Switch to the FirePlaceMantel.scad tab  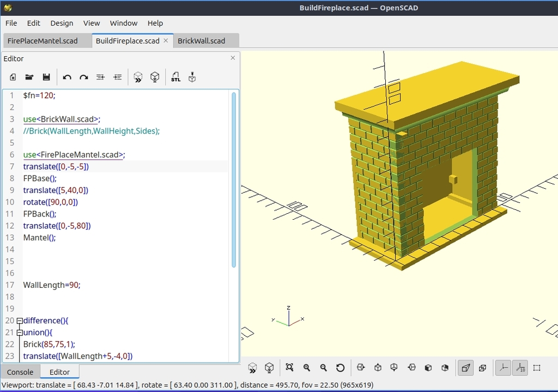pos(47,40)
